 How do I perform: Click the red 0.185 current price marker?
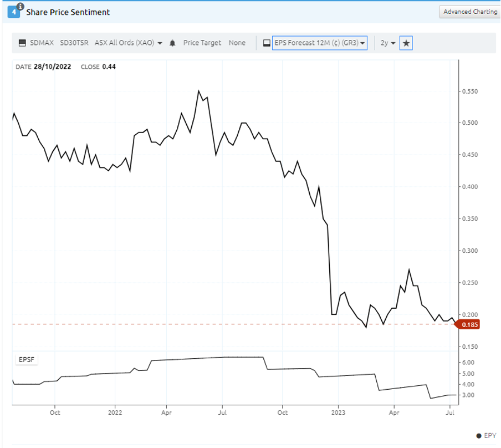tap(467, 324)
